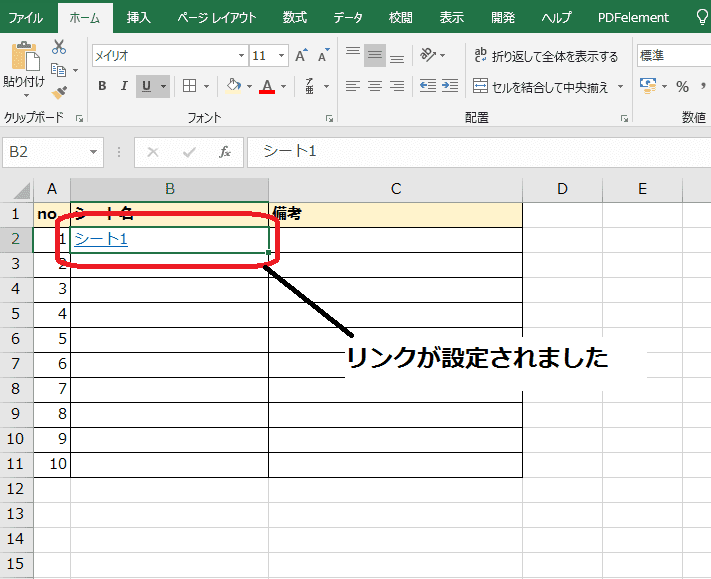Screen dimensions: 711x579
Task: Open font color dropdown arrow
Action: tap(283, 86)
